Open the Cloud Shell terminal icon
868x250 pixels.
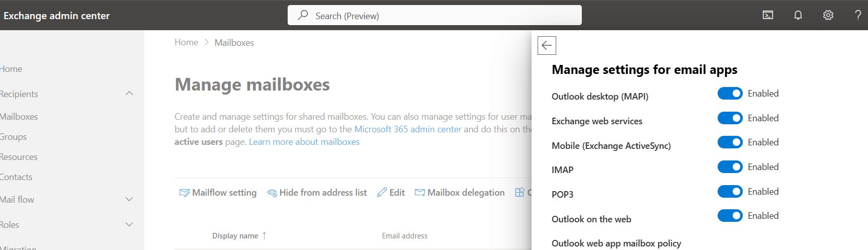click(x=768, y=15)
